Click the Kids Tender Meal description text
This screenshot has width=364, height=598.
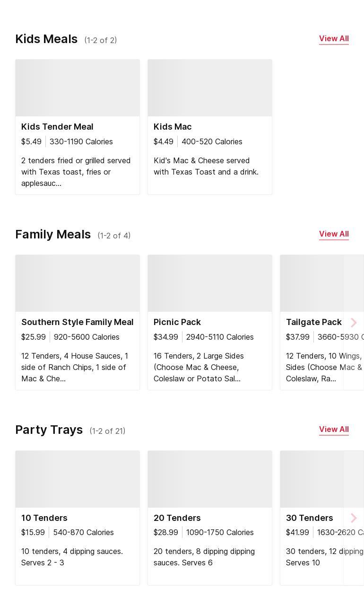(x=76, y=172)
